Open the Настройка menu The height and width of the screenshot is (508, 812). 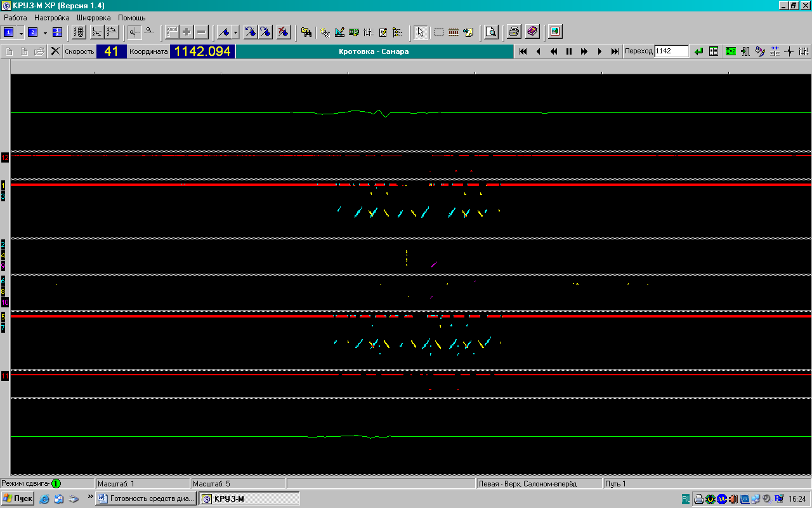53,18
